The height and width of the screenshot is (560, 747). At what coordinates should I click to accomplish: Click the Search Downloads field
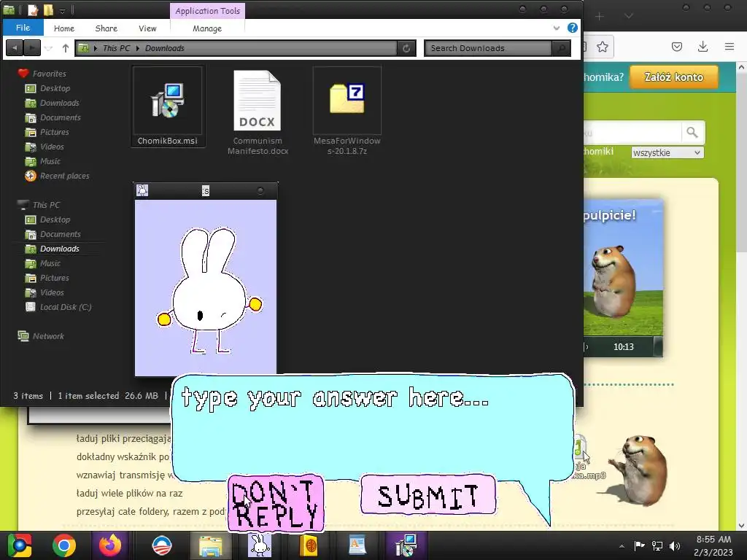coord(488,48)
